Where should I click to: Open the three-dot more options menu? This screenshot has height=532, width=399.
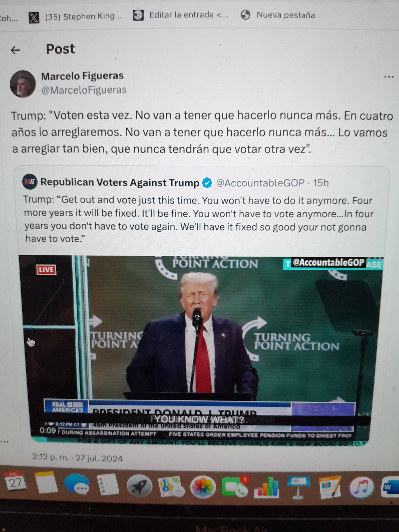click(x=389, y=77)
